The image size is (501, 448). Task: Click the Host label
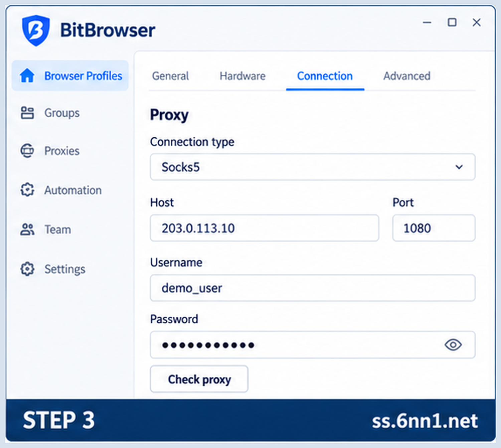click(x=162, y=202)
